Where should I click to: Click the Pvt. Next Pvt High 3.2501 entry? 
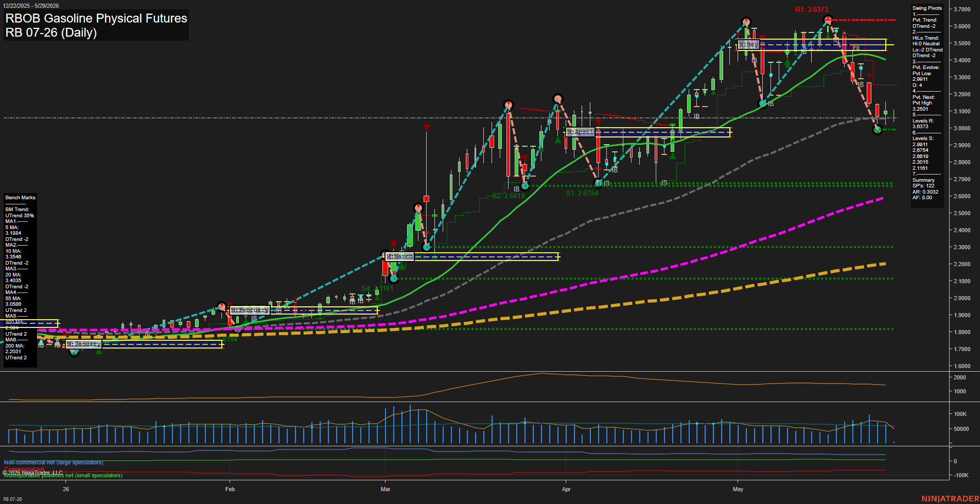pos(923,103)
